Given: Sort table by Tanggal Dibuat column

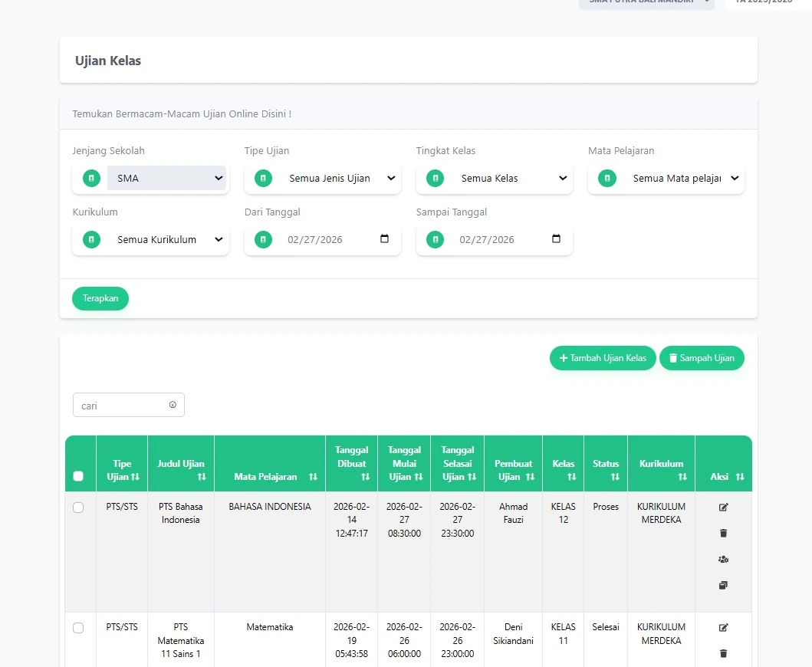Looking at the screenshot, I should click(x=352, y=463).
